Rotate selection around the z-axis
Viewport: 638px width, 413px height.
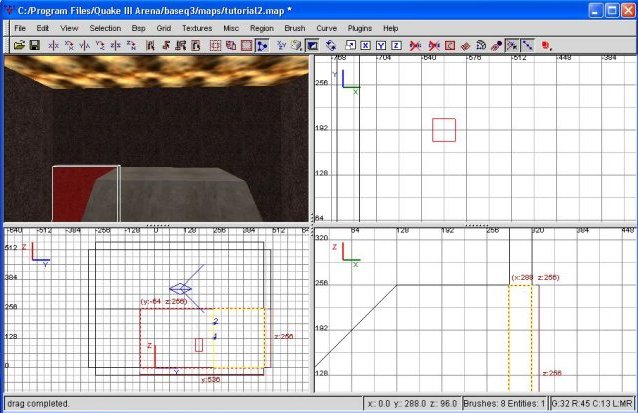[x=131, y=46]
